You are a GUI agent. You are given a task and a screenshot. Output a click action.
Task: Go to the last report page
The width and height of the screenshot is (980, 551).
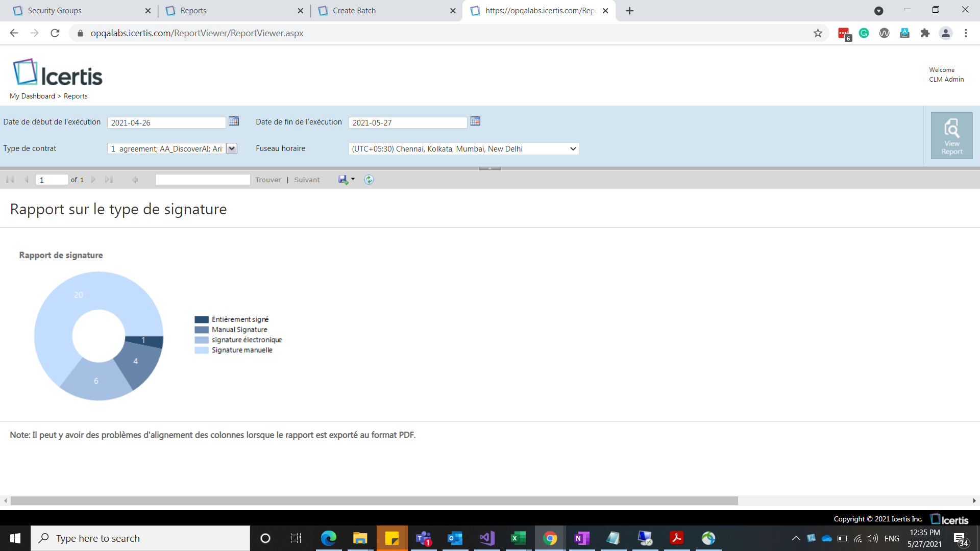109,180
